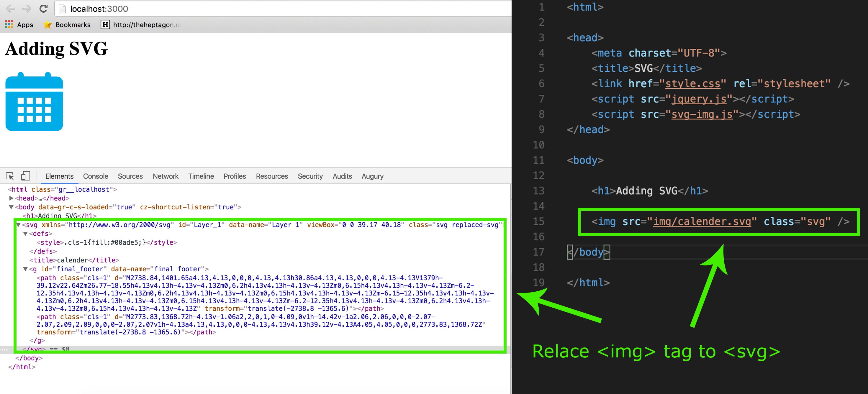Open the Apps shortcut in bookmarks bar
Screen dimensions: 868x394
pyautogui.click(x=19, y=24)
